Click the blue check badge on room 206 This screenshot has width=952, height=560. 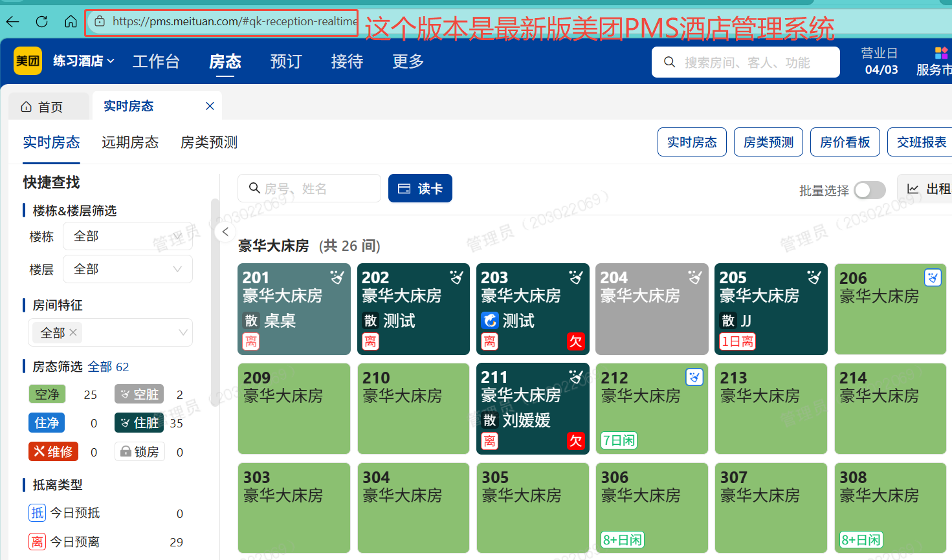click(933, 277)
